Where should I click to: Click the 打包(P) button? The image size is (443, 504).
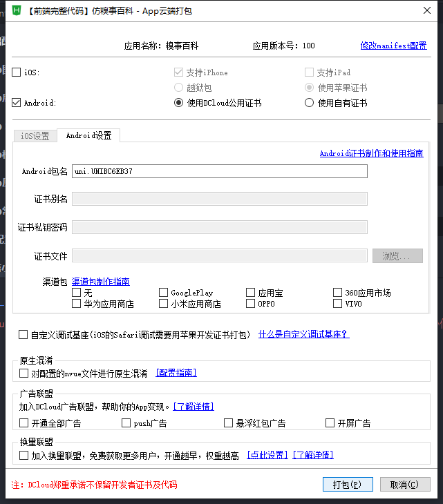pyautogui.click(x=348, y=485)
